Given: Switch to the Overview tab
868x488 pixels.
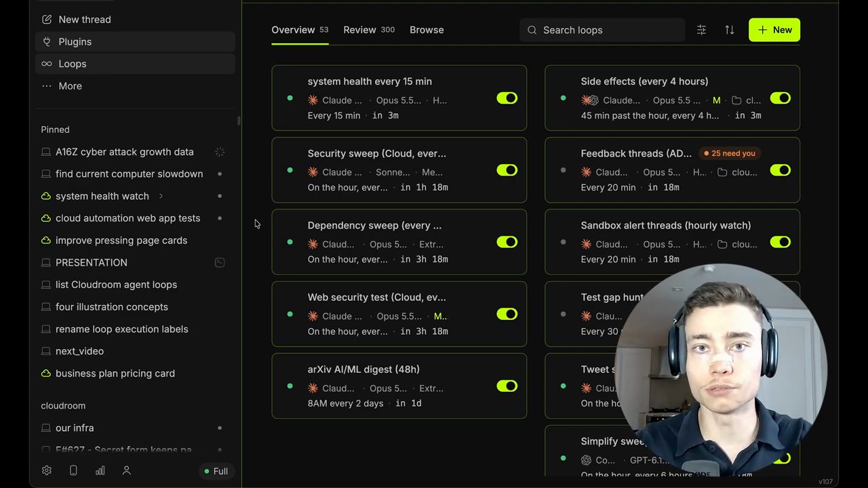Looking at the screenshot, I should pyautogui.click(x=300, y=30).
